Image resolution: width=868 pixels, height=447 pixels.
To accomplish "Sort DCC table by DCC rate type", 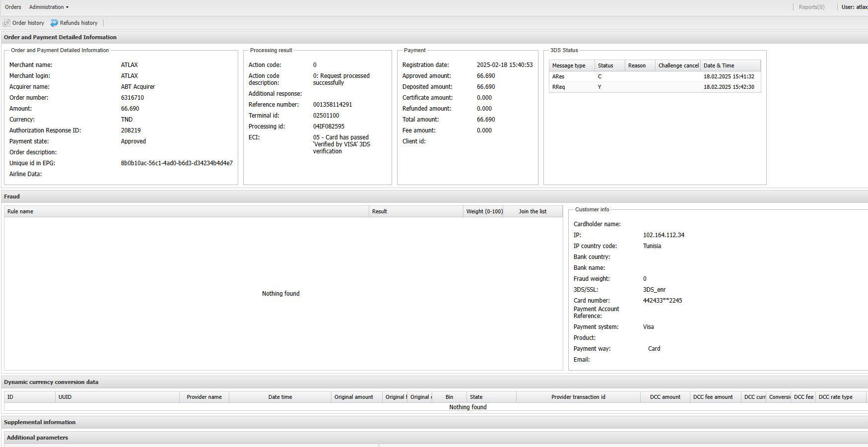I will coord(835,397).
